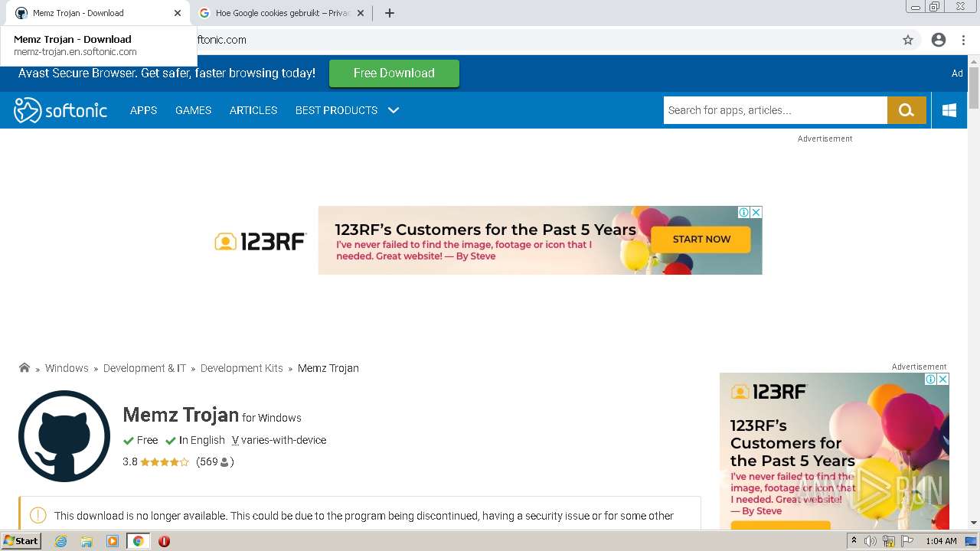Show hidden tray icons arrow

click(x=854, y=541)
